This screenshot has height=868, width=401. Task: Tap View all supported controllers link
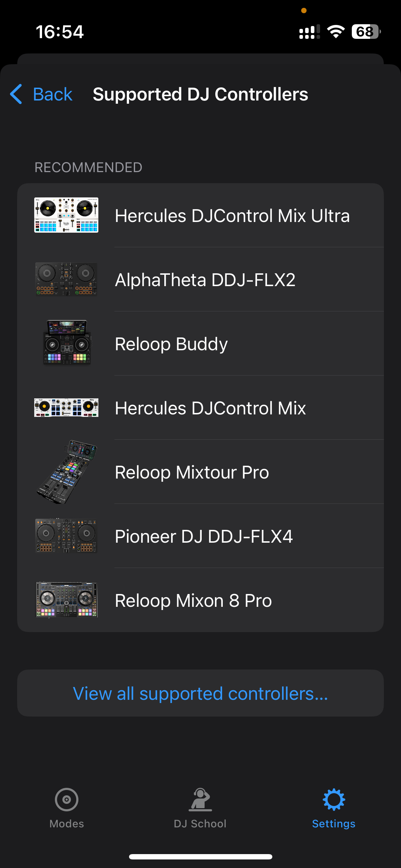tap(200, 693)
